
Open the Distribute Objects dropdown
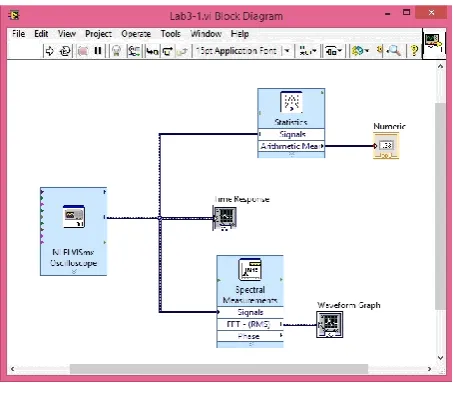[x=333, y=51]
